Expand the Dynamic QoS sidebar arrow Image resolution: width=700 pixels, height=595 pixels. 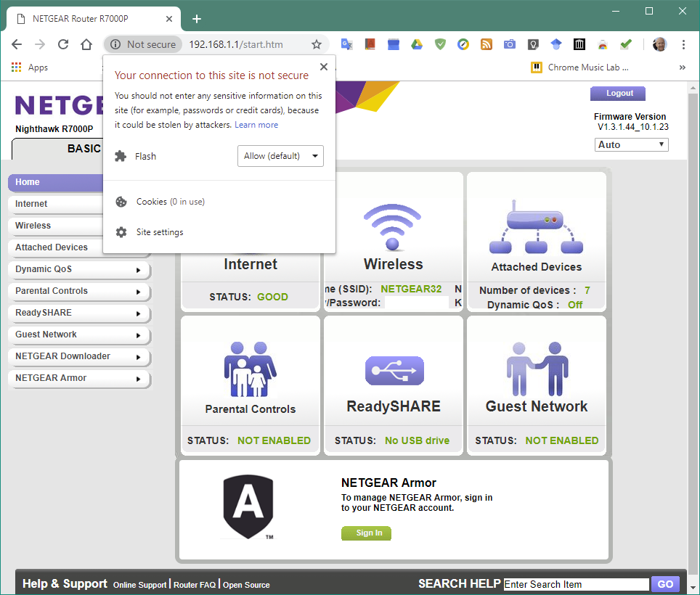point(139,270)
